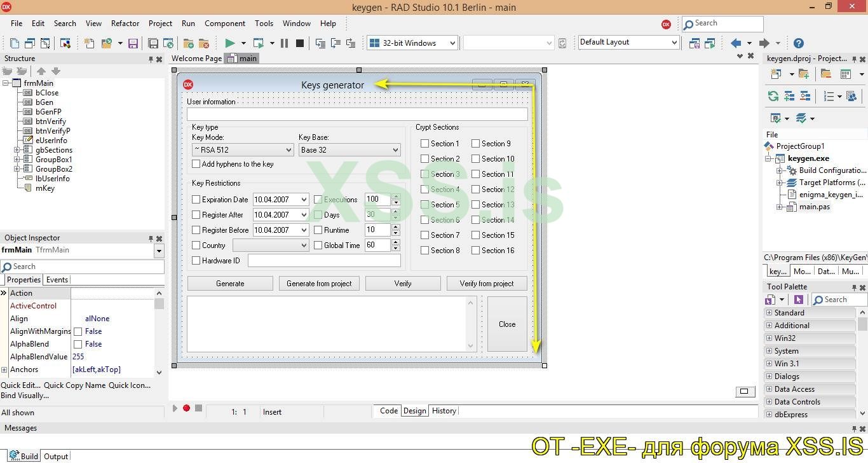Expand the GroupBox1 tree node
Image resolution: width=868 pixels, height=463 pixels.
(x=17, y=160)
